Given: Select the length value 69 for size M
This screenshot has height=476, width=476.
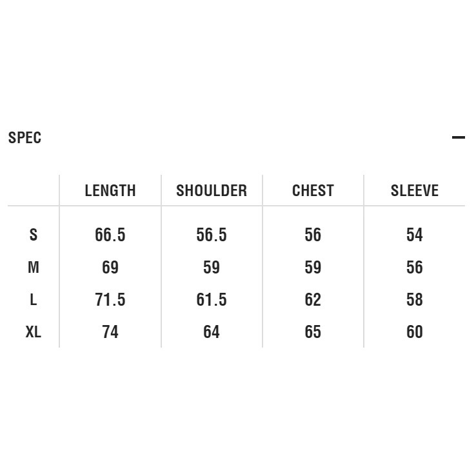Looking at the screenshot, I should point(110,267).
